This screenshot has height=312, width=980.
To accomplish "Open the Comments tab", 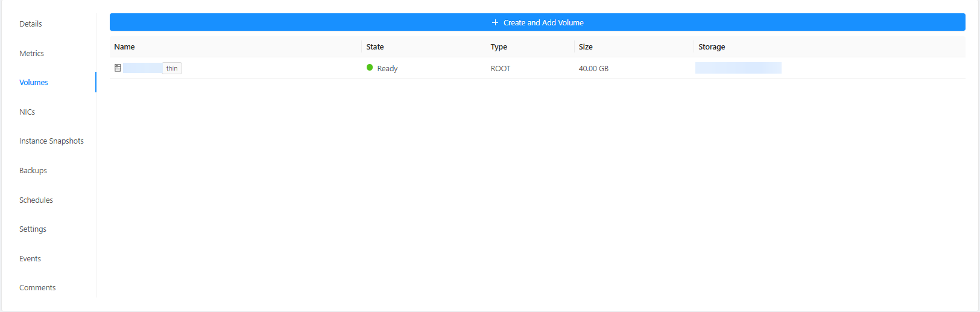I will (x=37, y=288).
